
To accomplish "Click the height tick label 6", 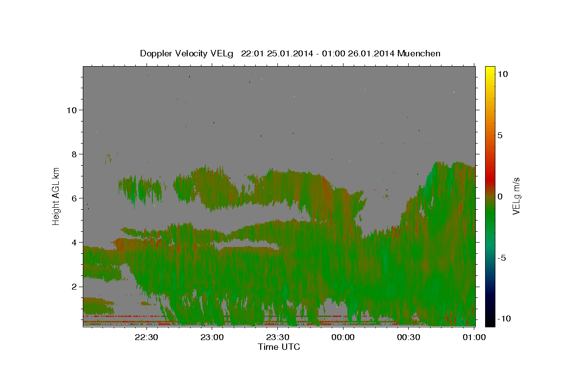I will pos(75,198).
